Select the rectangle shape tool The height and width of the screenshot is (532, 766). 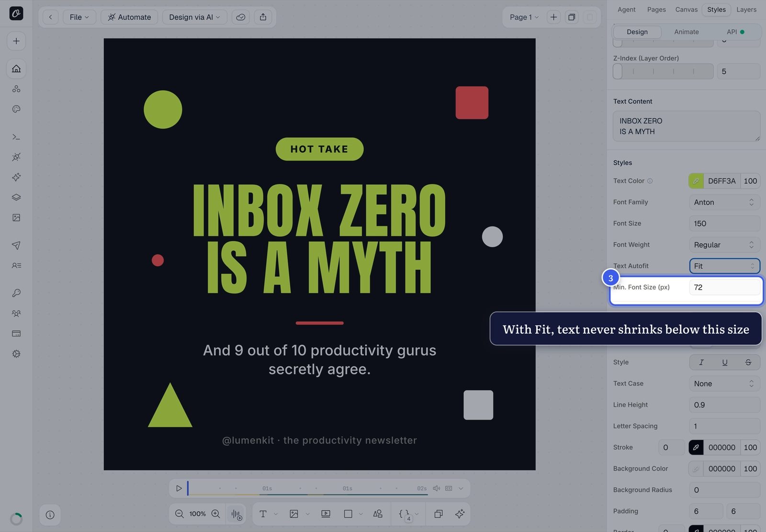(348, 514)
